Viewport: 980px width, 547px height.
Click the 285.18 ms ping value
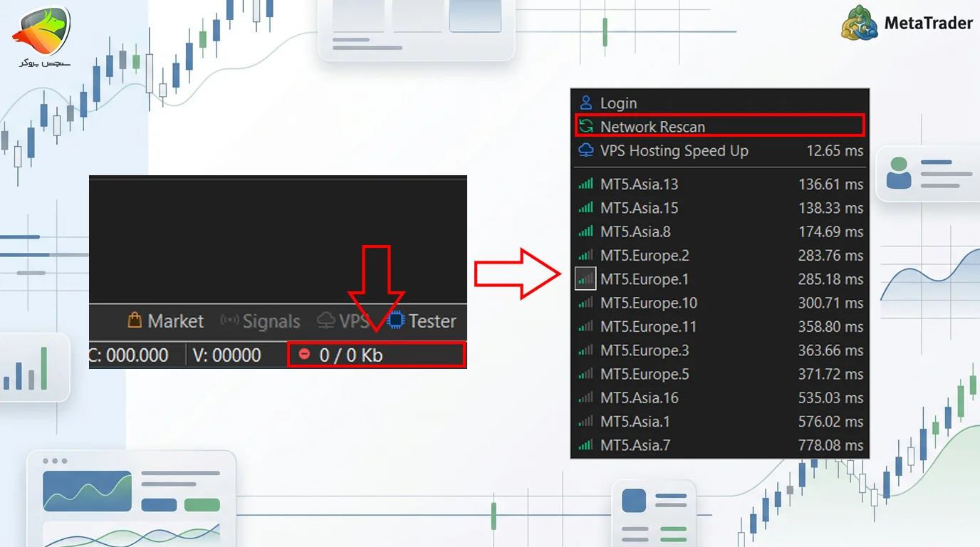pyautogui.click(x=830, y=279)
